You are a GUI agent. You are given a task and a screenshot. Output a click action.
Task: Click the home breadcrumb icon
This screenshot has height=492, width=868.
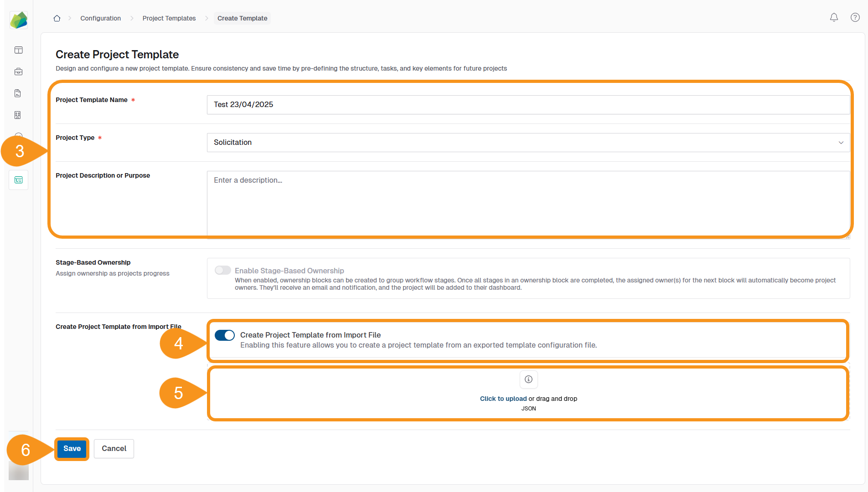(57, 18)
